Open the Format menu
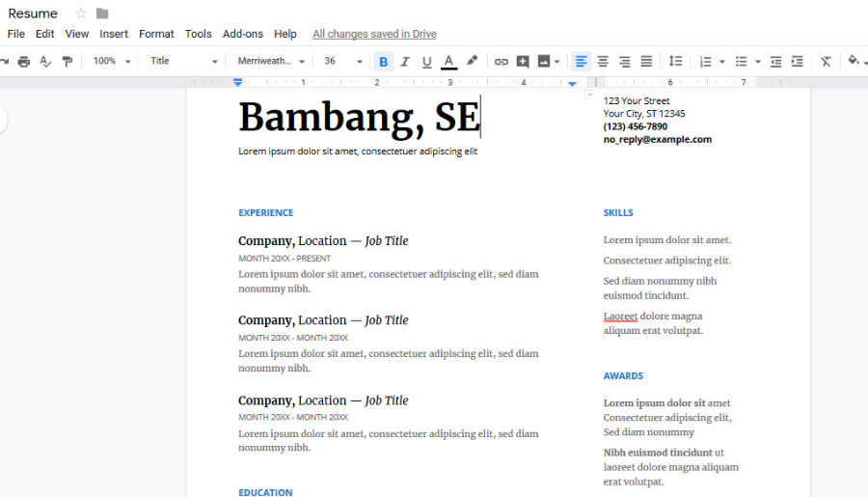868x497 pixels. pyautogui.click(x=156, y=34)
